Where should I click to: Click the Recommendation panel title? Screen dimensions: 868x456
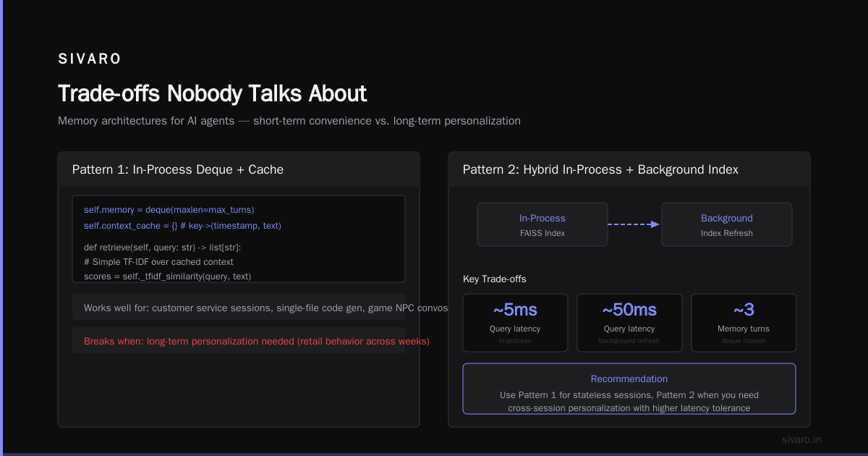click(x=629, y=379)
